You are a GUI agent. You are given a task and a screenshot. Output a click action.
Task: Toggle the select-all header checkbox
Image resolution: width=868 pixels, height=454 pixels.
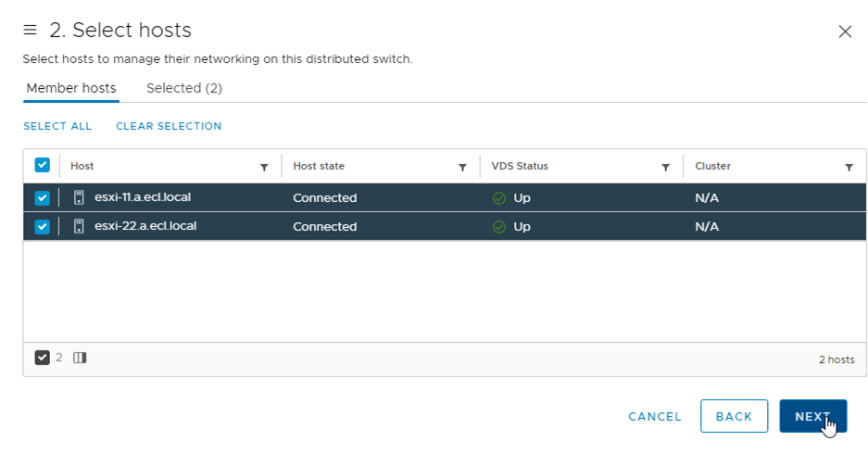(x=42, y=165)
